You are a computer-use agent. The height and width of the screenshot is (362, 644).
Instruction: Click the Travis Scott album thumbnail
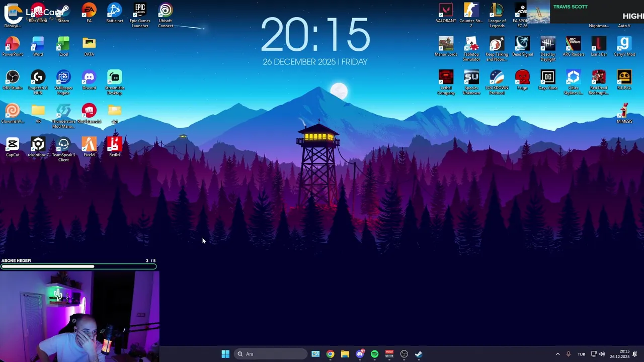[538, 12]
